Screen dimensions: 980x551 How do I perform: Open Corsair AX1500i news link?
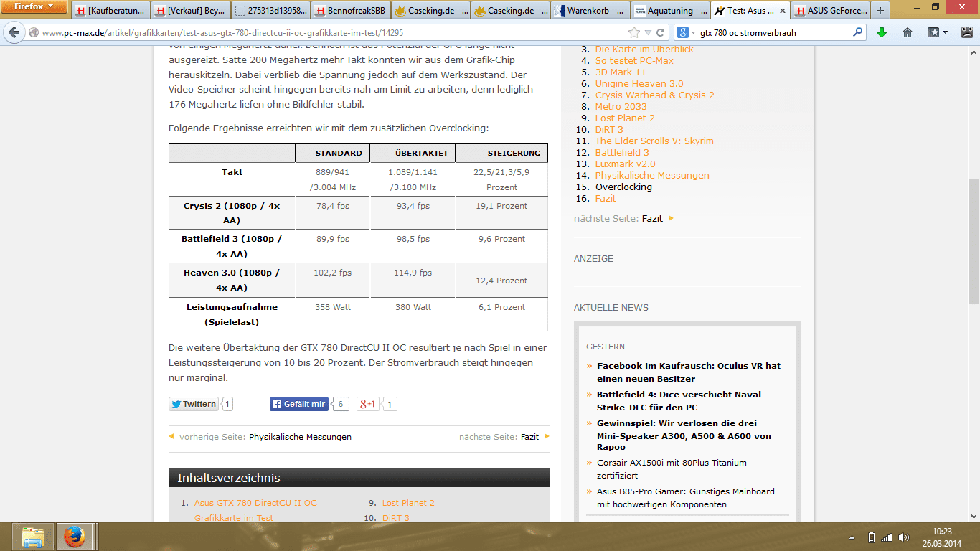tap(672, 469)
